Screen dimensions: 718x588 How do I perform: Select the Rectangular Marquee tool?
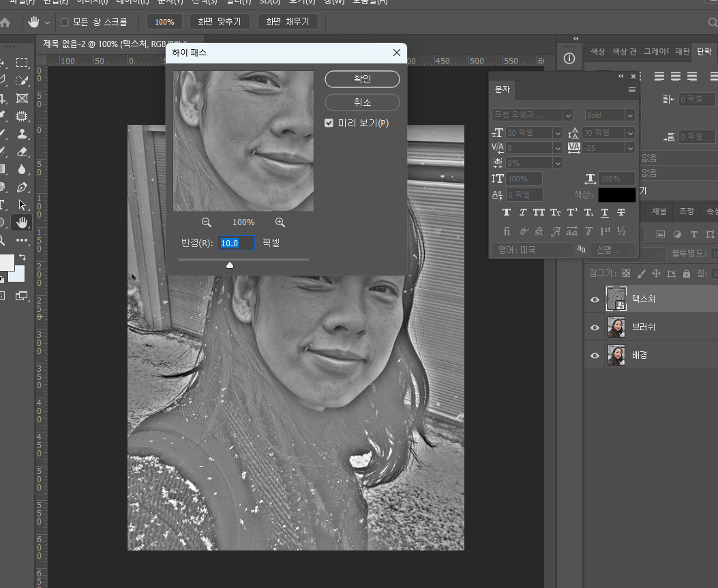click(22, 63)
